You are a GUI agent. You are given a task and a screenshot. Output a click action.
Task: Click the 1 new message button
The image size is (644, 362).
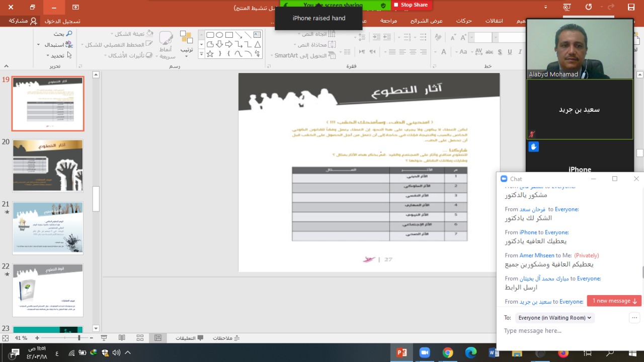614,301
